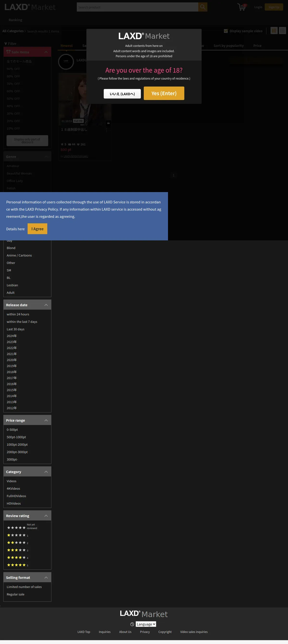Filter by release year 2019年
This screenshot has width=288, height=644.
click(12, 366)
